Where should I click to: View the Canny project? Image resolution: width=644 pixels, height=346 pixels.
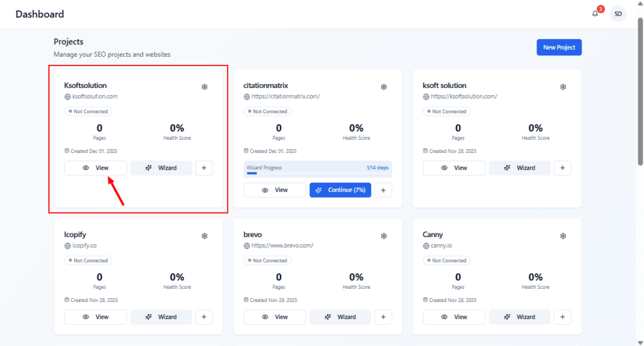point(454,317)
